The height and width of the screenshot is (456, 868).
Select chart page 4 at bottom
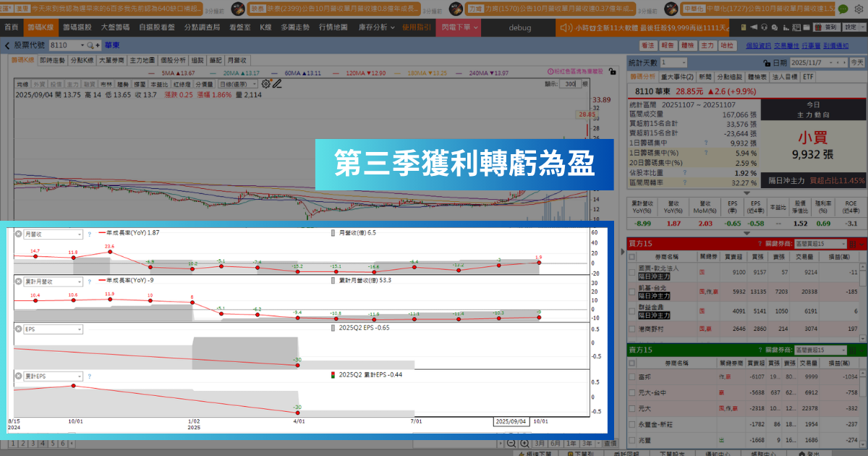(x=43, y=443)
